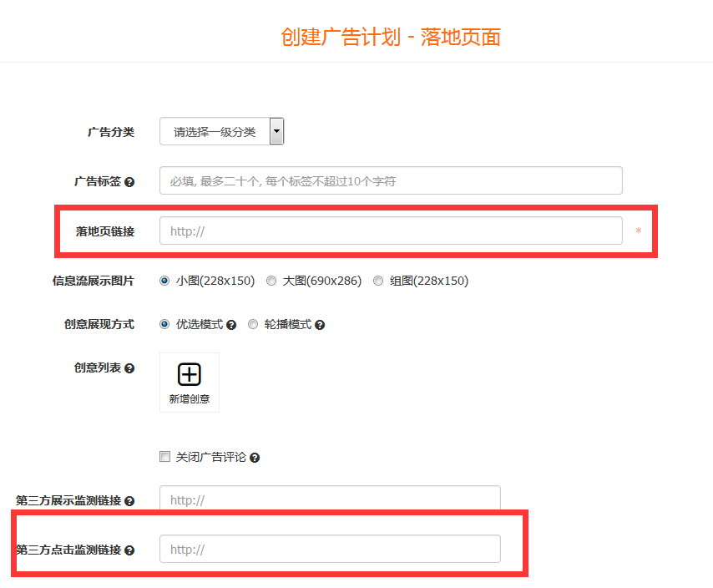The image size is (713, 588).
Task: Tick the 关闭广告评论 checkbox
Action: tap(164, 457)
